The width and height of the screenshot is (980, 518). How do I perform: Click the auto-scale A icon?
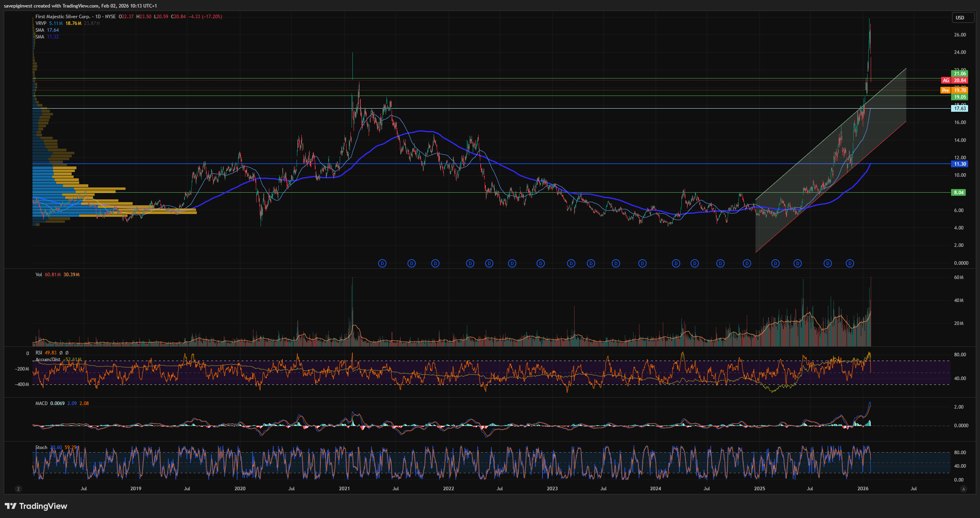pyautogui.click(x=963, y=489)
